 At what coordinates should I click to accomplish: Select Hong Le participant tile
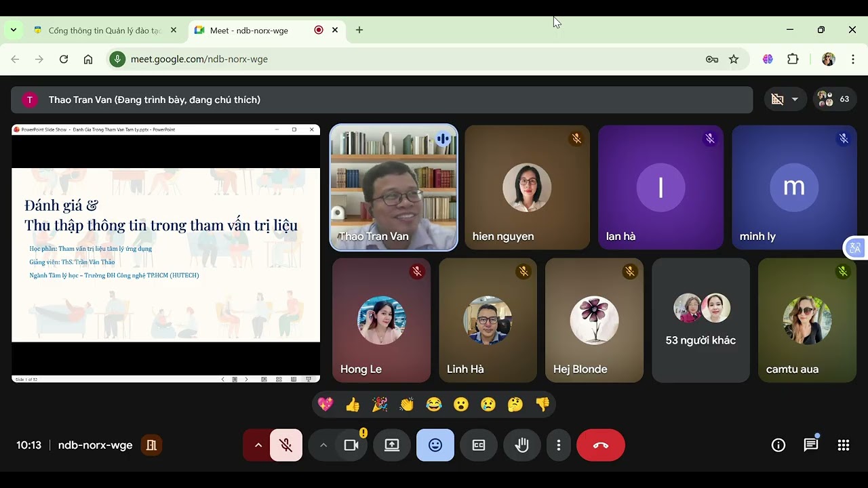point(381,320)
